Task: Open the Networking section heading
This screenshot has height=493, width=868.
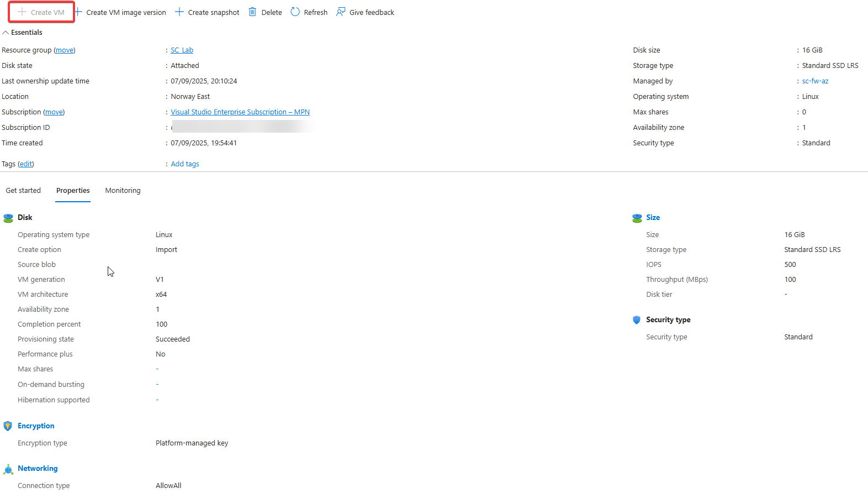Action: 38,469
